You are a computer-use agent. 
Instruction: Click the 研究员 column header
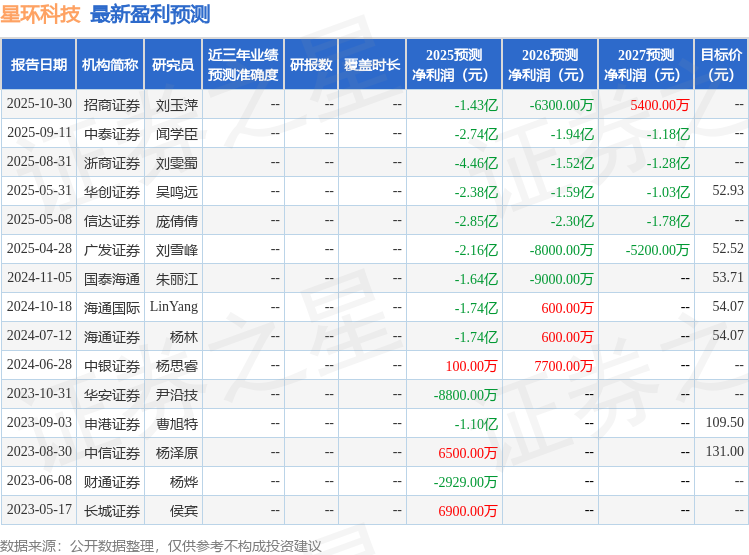pyautogui.click(x=173, y=64)
